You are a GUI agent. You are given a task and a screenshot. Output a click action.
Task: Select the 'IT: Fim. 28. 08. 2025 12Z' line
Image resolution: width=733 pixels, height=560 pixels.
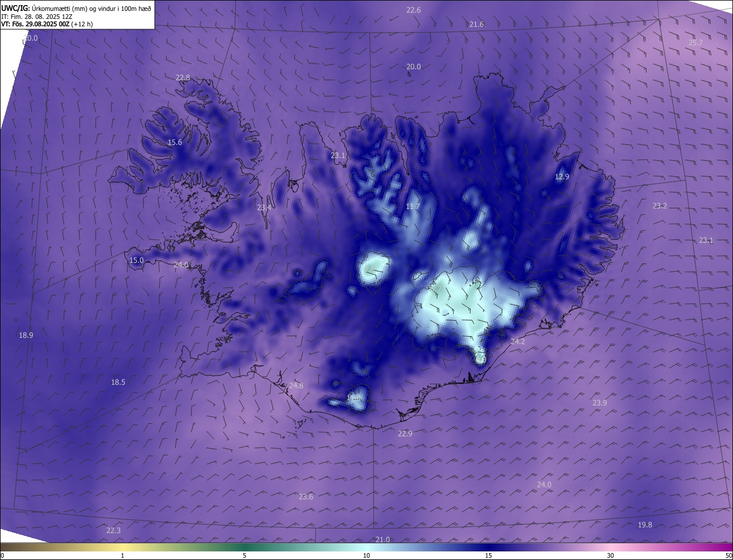click(x=37, y=17)
